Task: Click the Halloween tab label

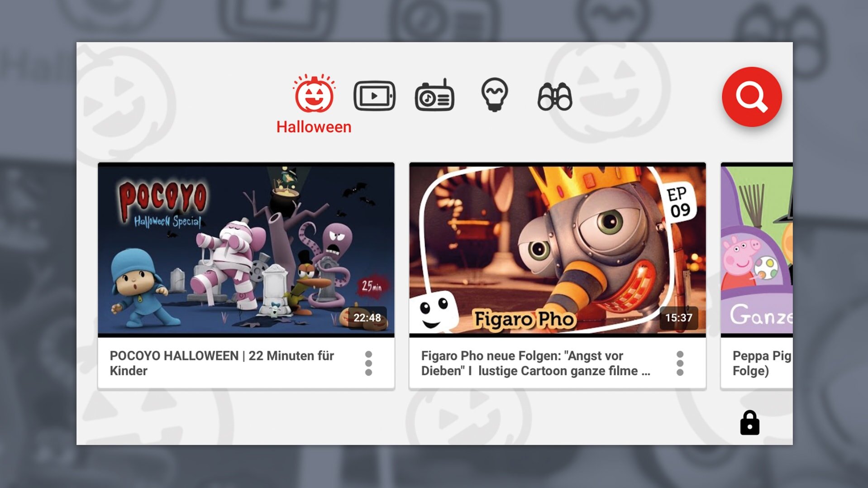Action: (314, 127)
